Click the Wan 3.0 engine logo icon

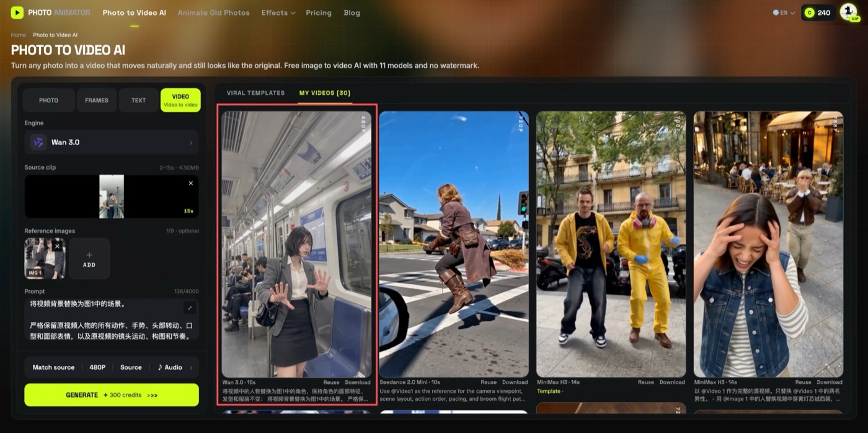tap(38, 142)
